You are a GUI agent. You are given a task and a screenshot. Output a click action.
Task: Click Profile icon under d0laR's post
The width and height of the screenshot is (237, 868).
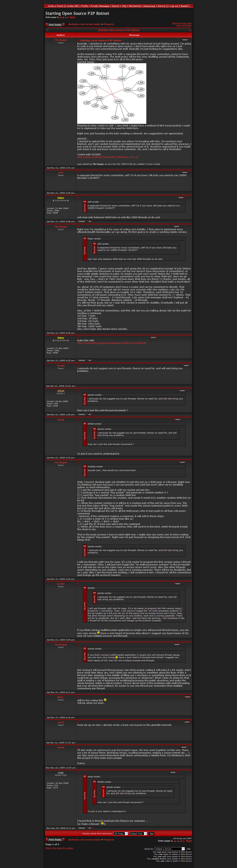tap(81, 414)
